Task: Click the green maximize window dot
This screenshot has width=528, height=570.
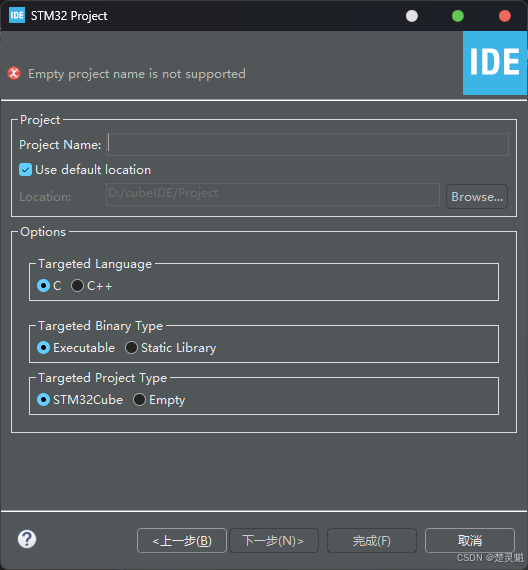Action: point(458,16)
